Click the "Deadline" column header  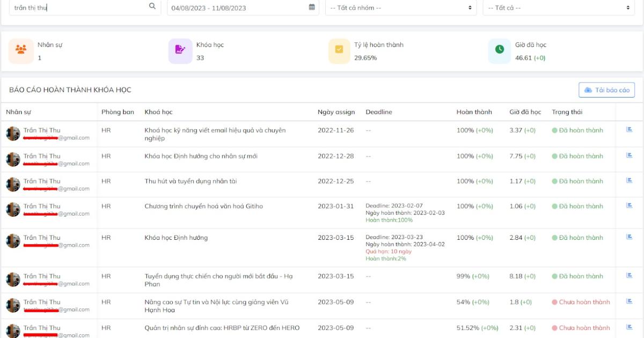[x=379, y=112]
